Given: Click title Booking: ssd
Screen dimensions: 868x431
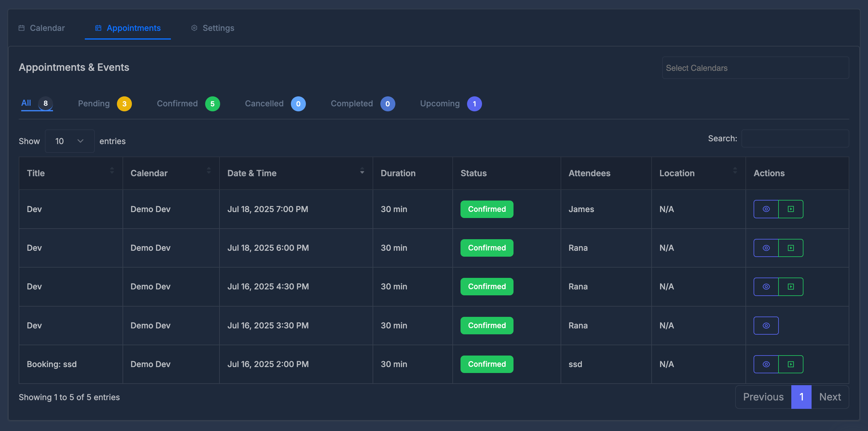Looking at the screenshot, I should (52, 364).
